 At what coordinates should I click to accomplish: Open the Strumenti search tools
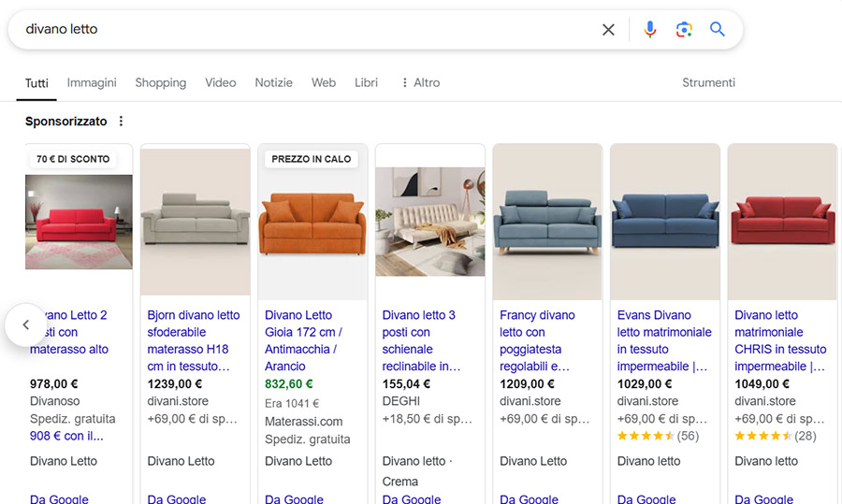[708, 82]
